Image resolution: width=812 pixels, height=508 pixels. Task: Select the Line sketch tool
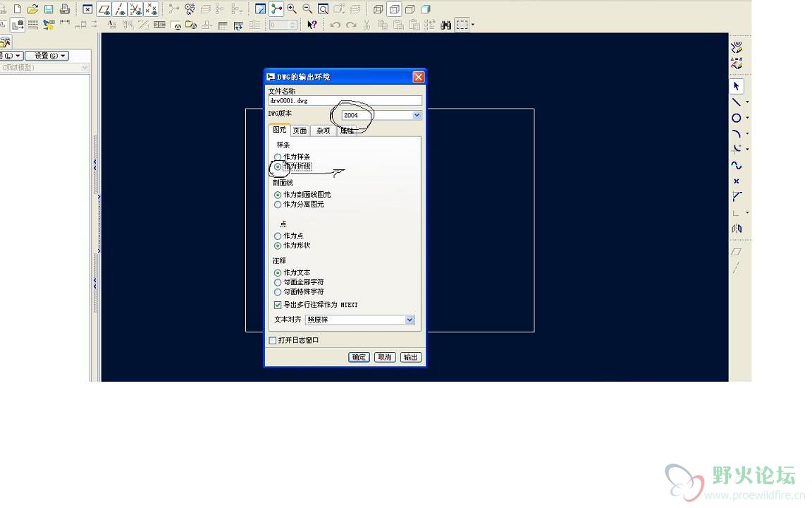(x=736, y=102)
